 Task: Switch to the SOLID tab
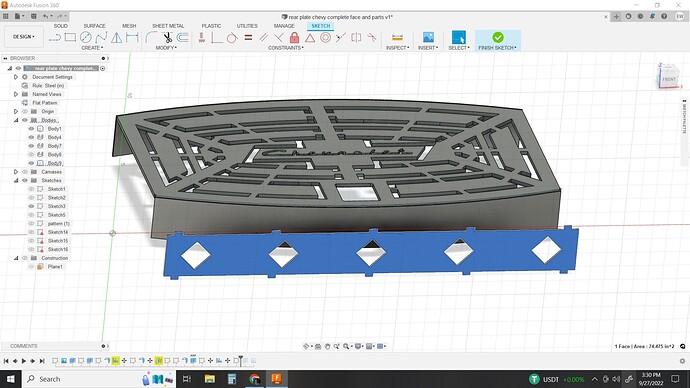(x=61, y=26)
